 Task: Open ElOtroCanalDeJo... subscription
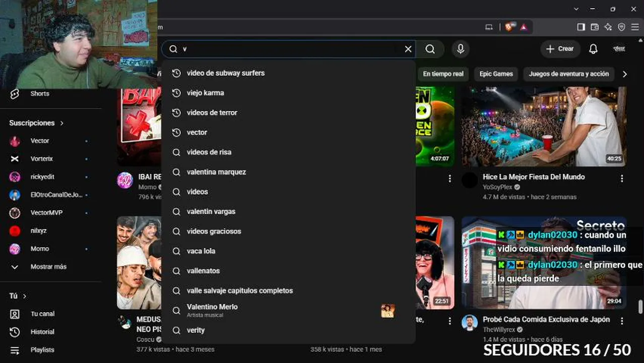tap(49, 195)
